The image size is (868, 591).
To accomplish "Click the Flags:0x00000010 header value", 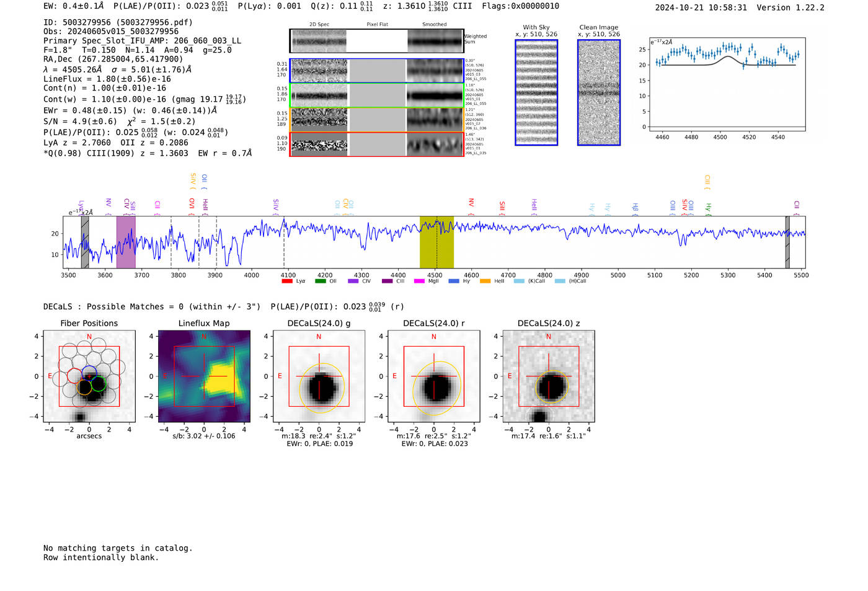I will point(520,6).
